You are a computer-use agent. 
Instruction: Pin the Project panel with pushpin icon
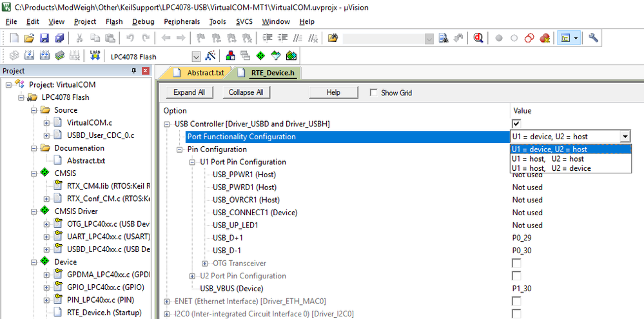(134, 71)
